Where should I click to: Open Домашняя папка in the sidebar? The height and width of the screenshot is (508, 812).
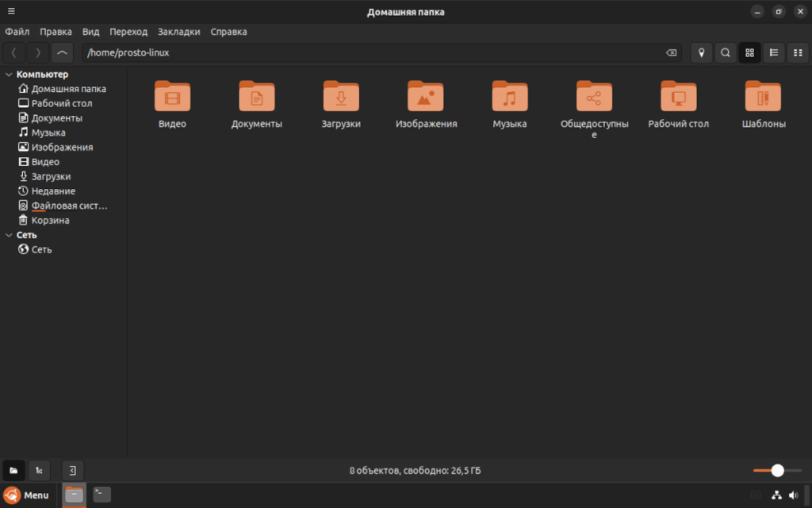point(63,89)
